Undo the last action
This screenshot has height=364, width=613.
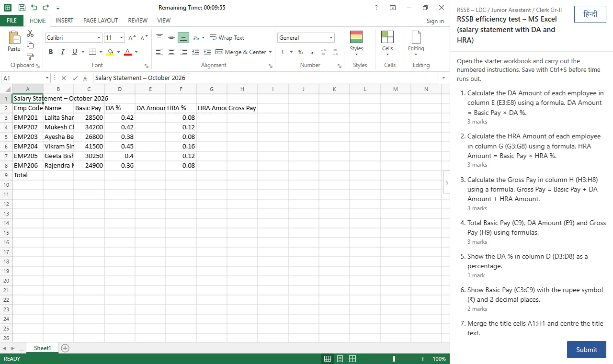(34, 8)
